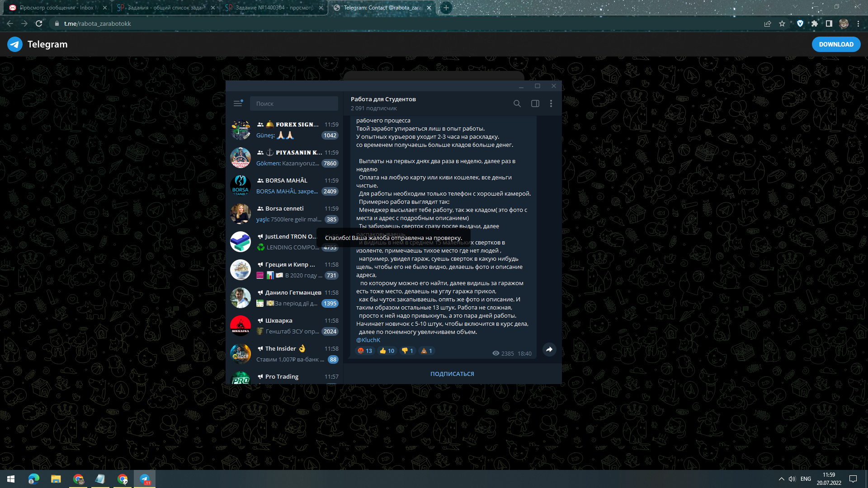868x488 pixels.
Task: Switch to the Задание №1400304 tab
Action: (274, 8)
